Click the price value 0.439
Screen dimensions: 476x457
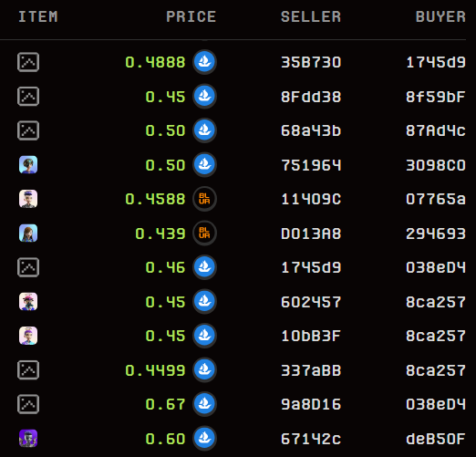coord(160,234)
